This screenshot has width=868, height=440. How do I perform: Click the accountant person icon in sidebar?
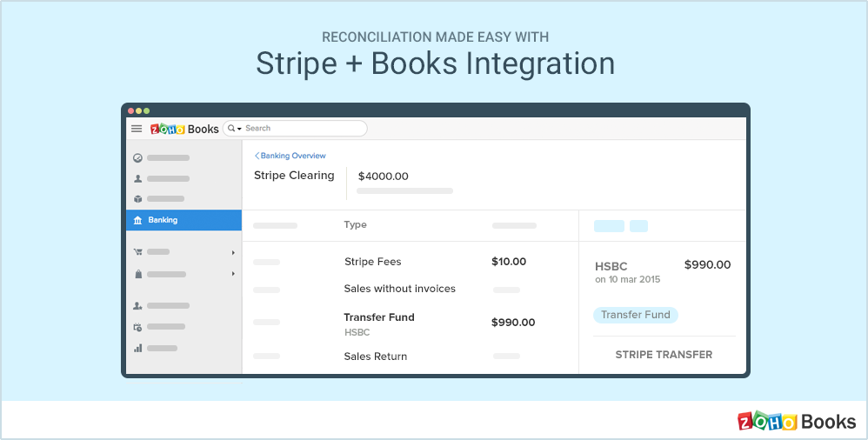coord(137,306)
